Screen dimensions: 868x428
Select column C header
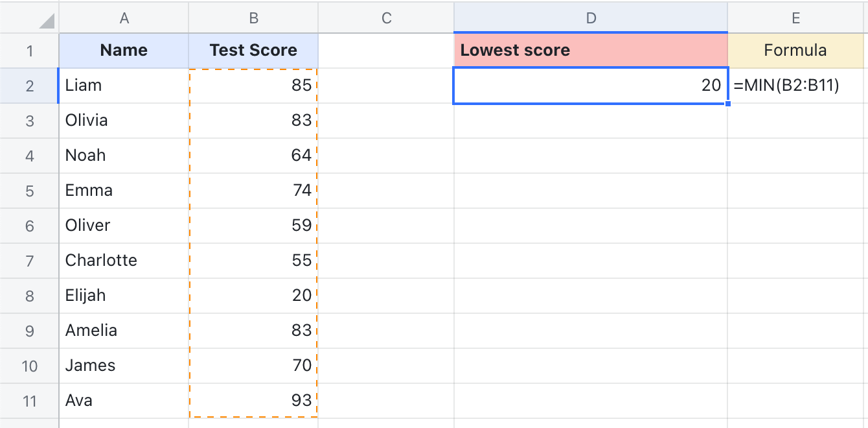pyautogui.click(x=386, y=18)
